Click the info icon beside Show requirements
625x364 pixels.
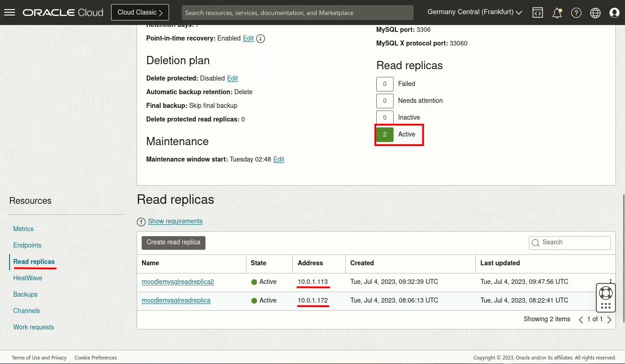[x=141, y=222]
